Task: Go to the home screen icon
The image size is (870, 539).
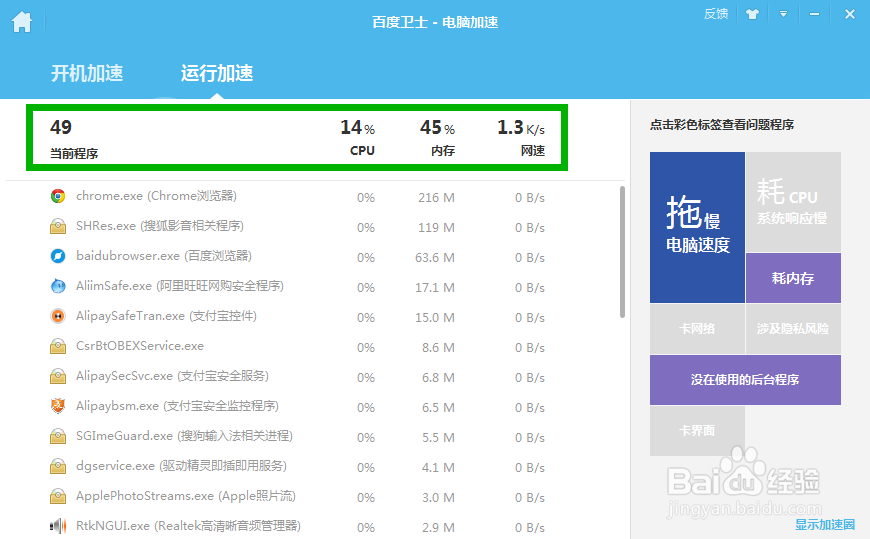Action: [x=22, y=22]
